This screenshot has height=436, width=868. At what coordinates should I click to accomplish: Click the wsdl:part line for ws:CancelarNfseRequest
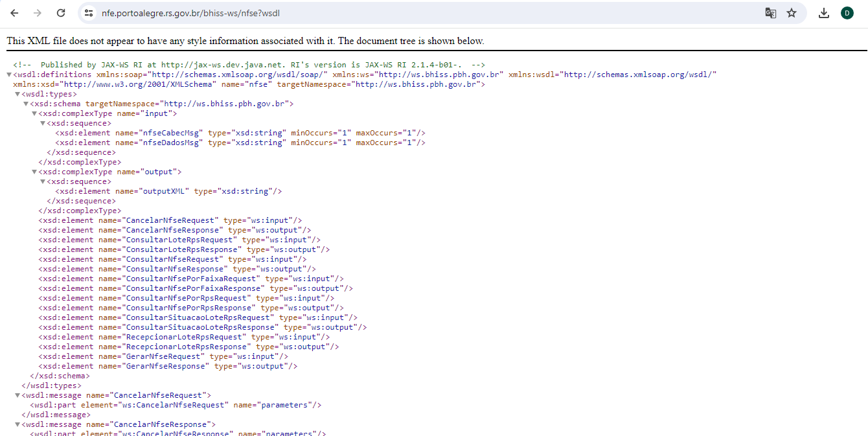pyautogui.click(x=176, y=405)
